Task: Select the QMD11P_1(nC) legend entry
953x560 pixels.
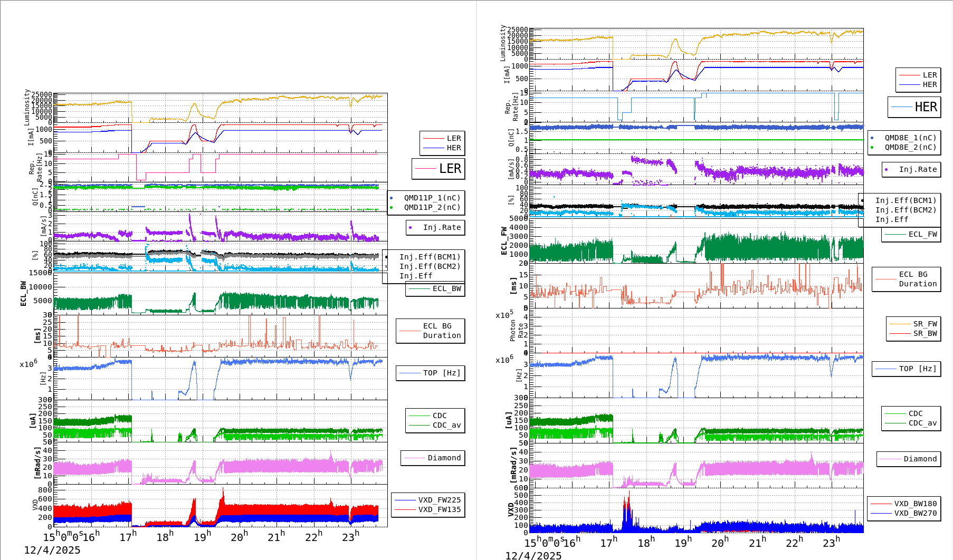Action: point(432,198)
